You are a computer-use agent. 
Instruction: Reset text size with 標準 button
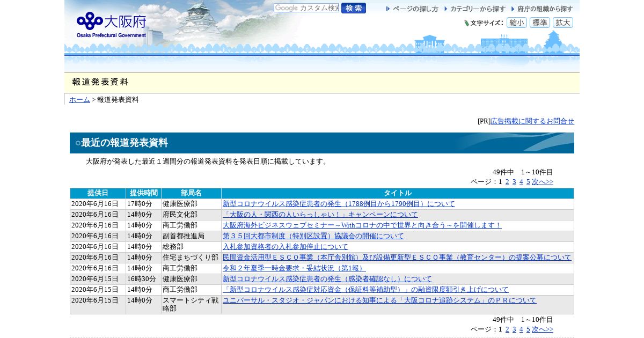540,23
